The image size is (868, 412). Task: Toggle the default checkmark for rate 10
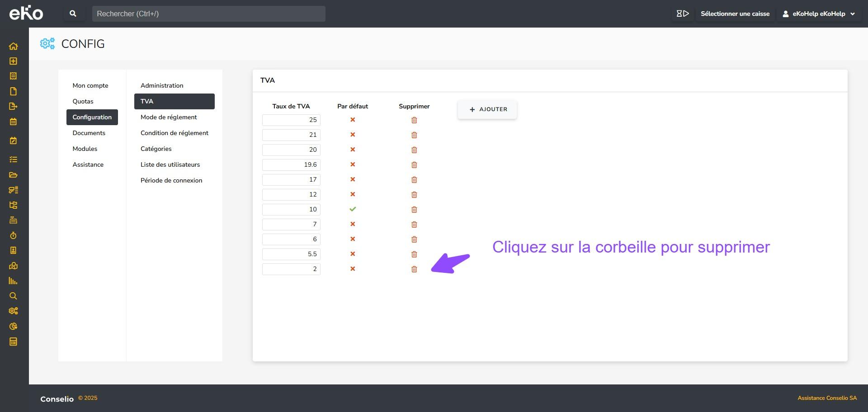(353, 209)
